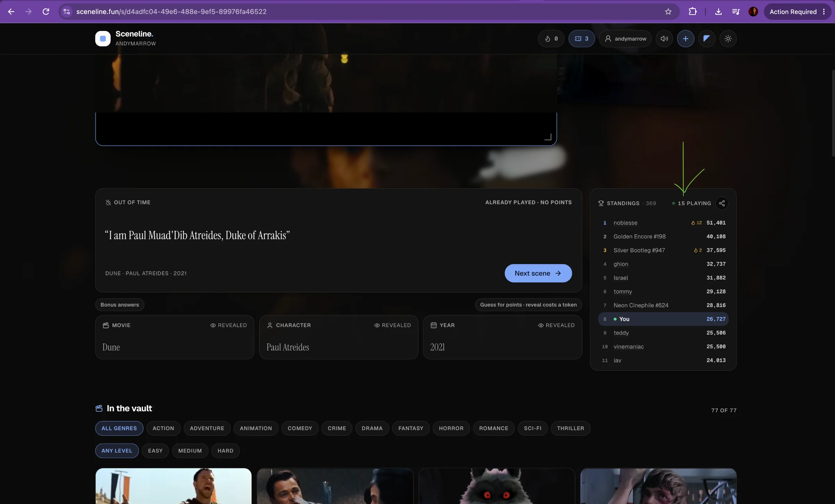Toggle the Easy difficulty filter

click(155, 451)
